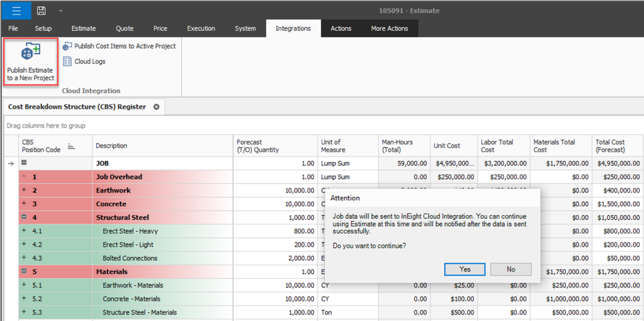Collapse row 4 Structural Steel
644x321 pixels.
point(24,217)
